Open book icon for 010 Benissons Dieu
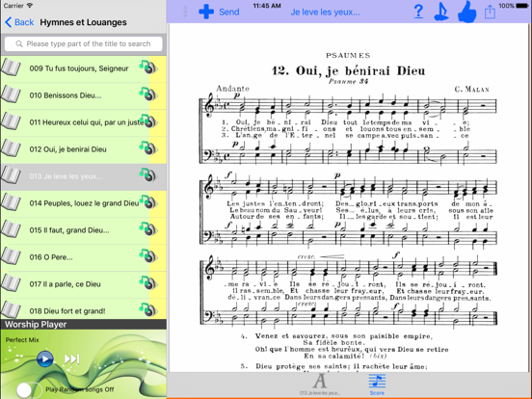532x399 pixels. click(x=11, y=94)
